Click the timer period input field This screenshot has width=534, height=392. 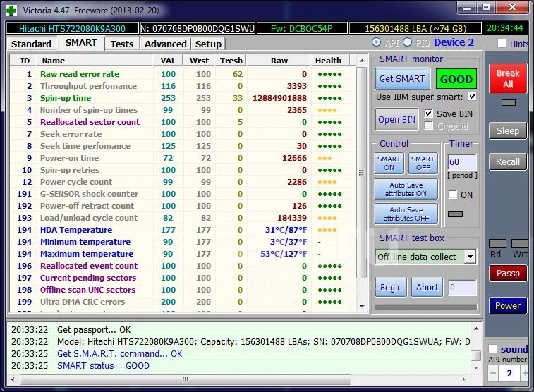pyautogui.click(x=462, y=162)
